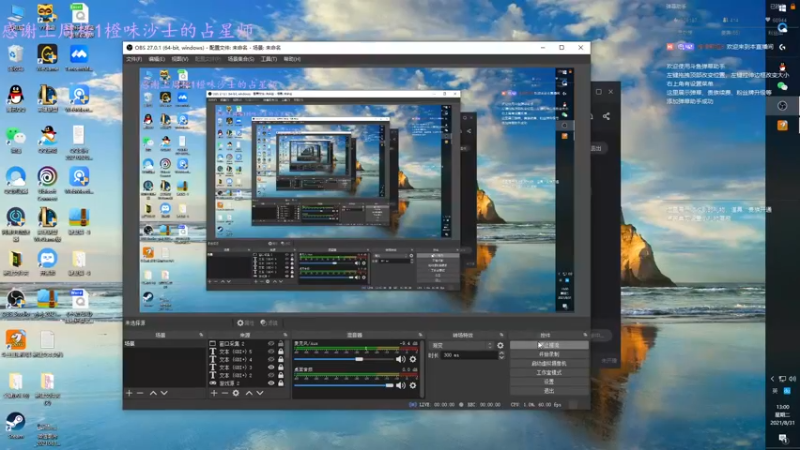Open the 编辑(E) menu in OBS

(x=156, y=59)
